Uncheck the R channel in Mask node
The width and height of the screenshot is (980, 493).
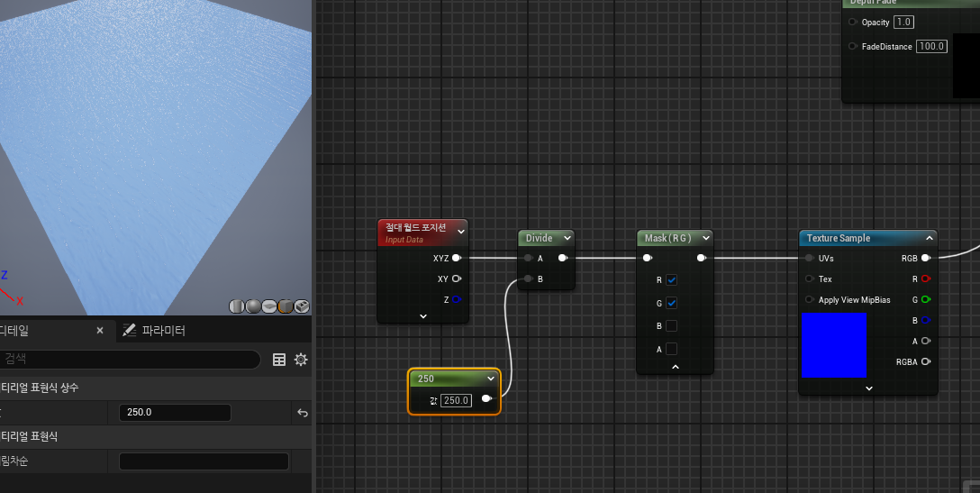point(671,279)
